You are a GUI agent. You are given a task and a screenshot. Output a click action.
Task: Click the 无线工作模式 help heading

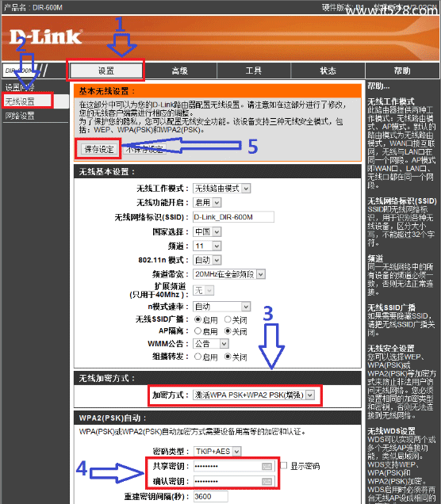coord(391,101)
